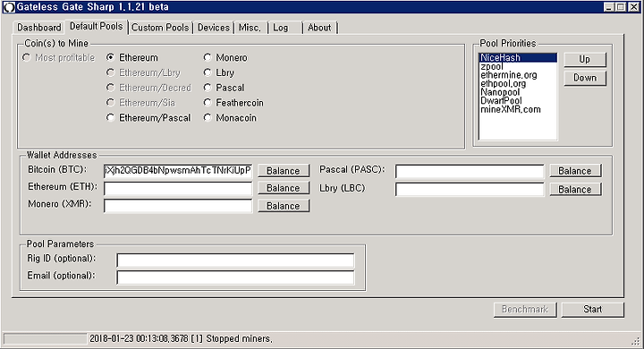Click the Rig ID optional field
This screenshot has height=349, width=644.
pyautogui.click(x=235, y=260)
